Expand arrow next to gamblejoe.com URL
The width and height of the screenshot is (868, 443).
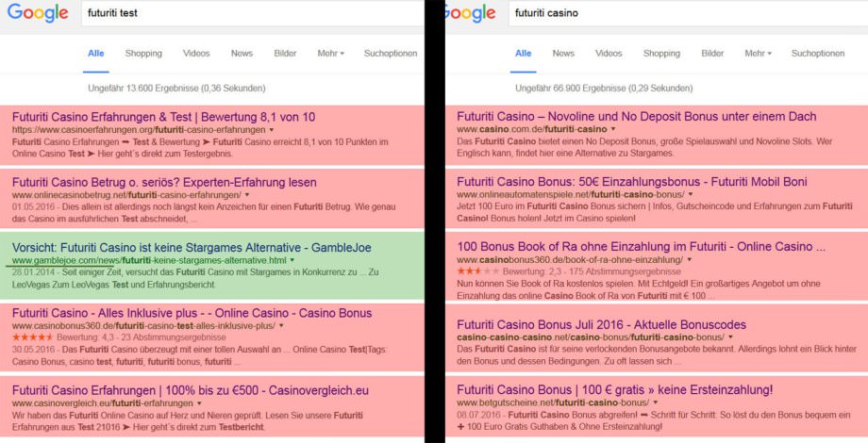pyautogui.click(x=292, y=260)
